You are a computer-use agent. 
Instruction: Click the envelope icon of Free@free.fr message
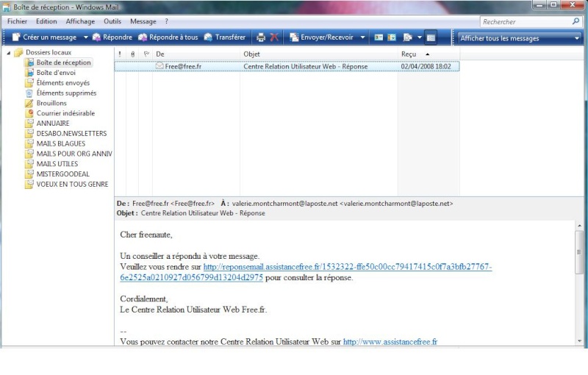(159, 66)
